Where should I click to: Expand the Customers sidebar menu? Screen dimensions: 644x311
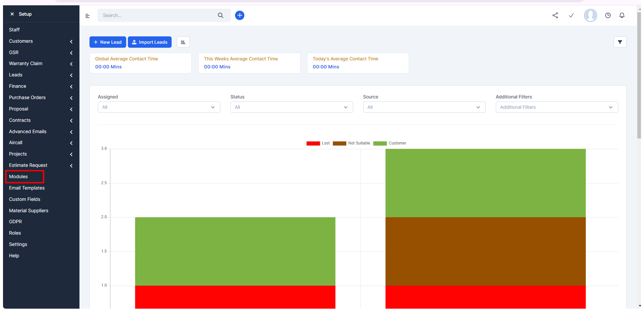coord(41,41)
